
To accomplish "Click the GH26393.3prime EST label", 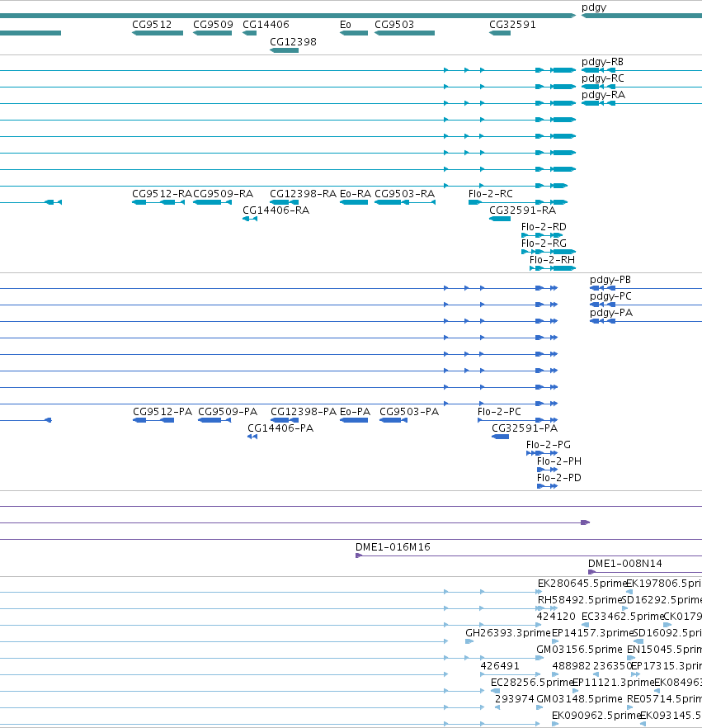I will (507, 633).
